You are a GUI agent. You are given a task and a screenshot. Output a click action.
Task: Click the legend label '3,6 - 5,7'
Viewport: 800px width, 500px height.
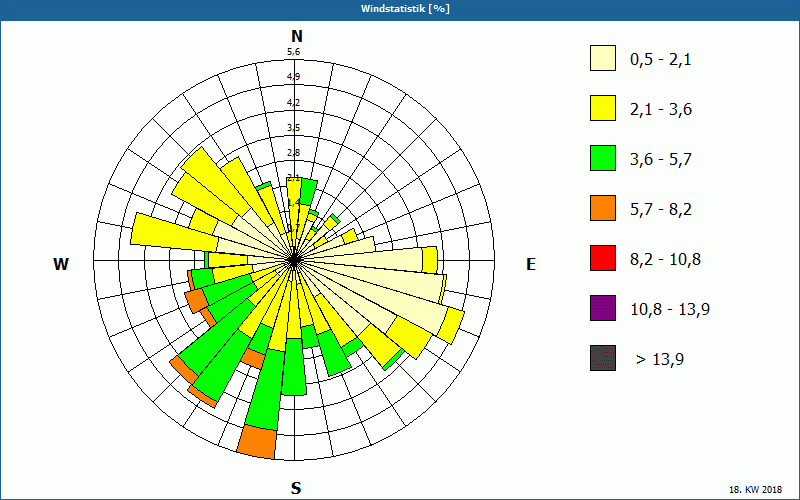click(661, 160)
